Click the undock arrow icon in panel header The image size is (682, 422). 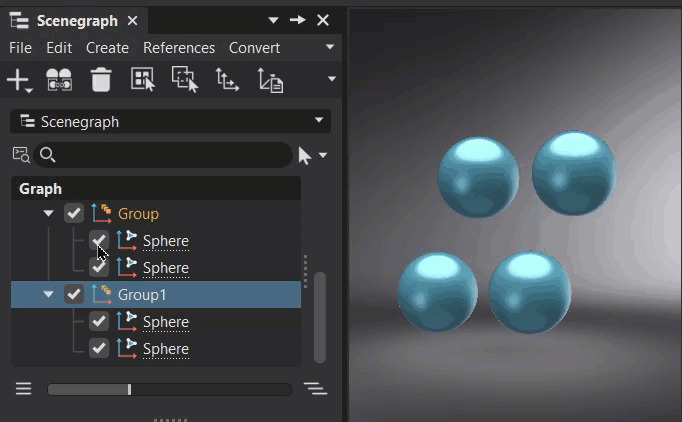click(x=298, y=20)
